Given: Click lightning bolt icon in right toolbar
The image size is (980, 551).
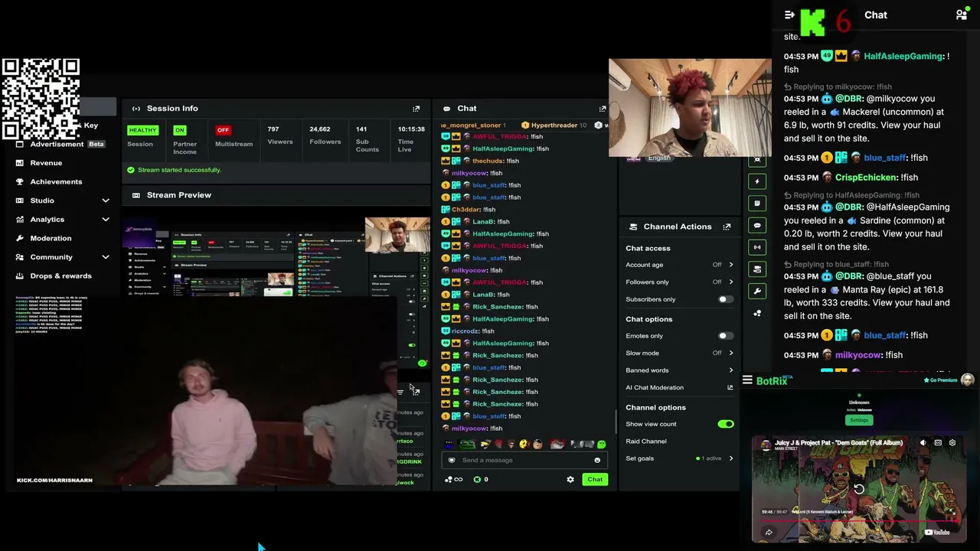Looking at the screenshot, I should point(757,181).
